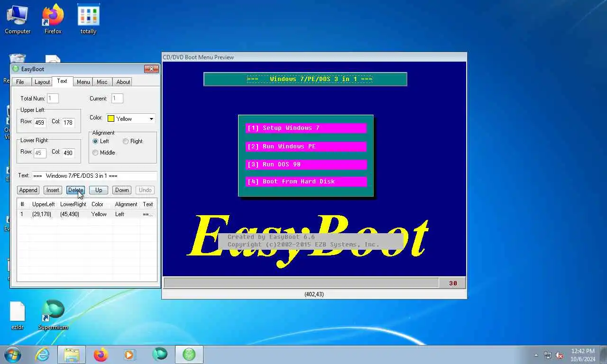Click the Windows Start button
Image resolution: width=607 pixels, height=364 pixels.
click(13, 355)
